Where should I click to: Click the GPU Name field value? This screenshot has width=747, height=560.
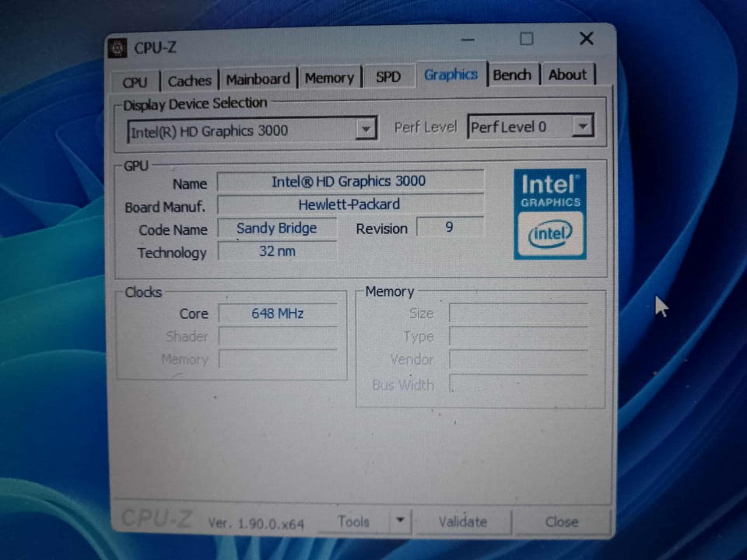point(350,181)
